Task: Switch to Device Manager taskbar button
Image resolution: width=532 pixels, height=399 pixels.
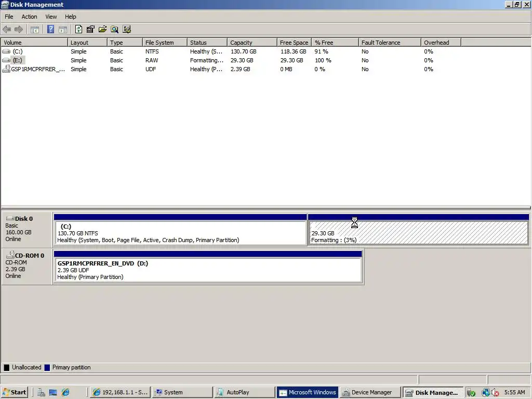Action: (369, 392)
